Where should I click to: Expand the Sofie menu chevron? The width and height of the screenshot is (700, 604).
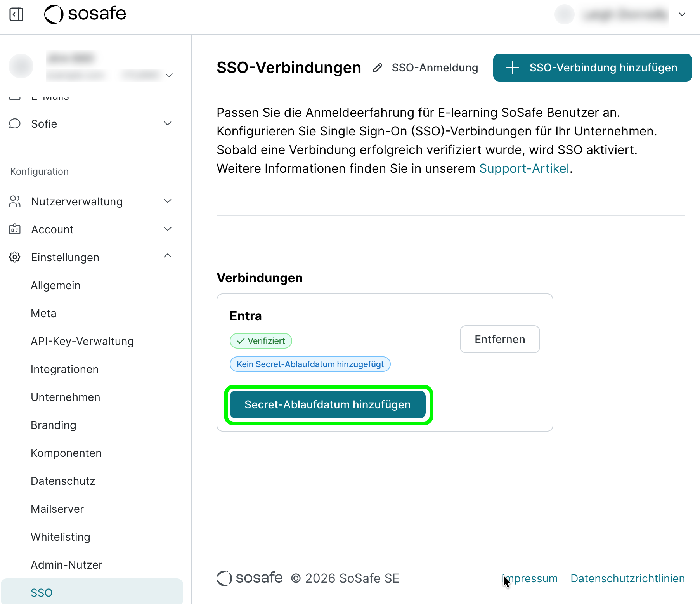(168, 124)
